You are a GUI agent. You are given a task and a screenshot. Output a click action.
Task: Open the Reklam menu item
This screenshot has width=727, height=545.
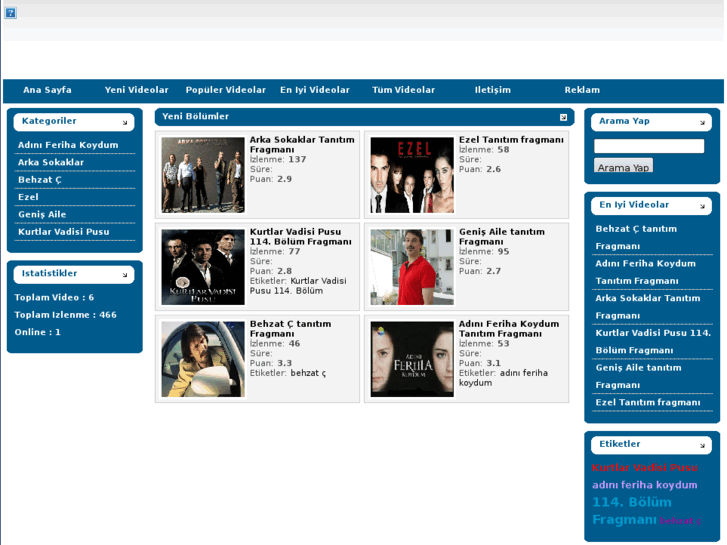582,90
